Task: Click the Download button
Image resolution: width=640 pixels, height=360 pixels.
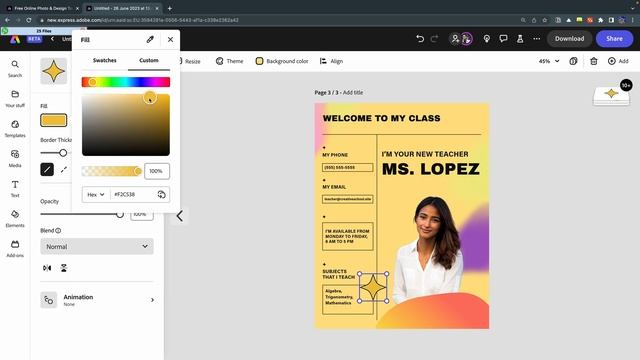Action: tap(569, 39)
